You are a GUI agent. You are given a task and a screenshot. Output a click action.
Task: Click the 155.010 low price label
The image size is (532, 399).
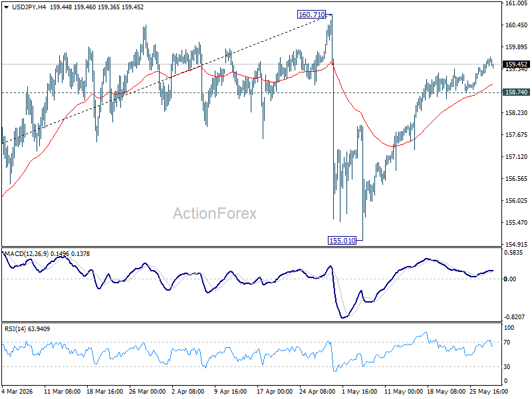[342, 241]
